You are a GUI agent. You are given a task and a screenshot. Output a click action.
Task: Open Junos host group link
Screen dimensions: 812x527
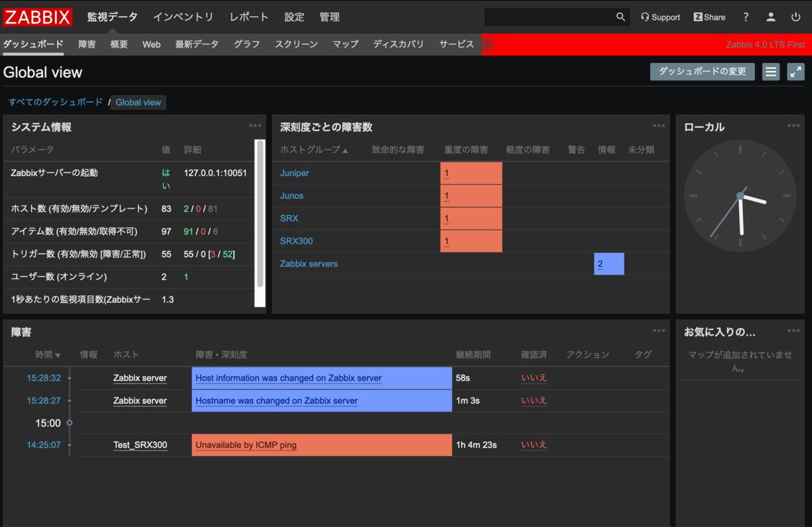tap(292, 196)
